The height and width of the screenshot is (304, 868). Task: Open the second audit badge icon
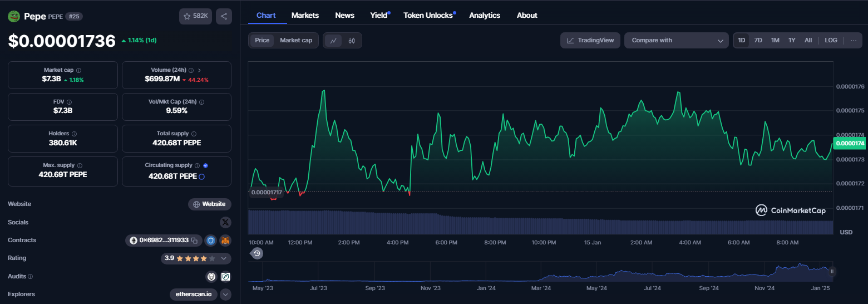225,276
